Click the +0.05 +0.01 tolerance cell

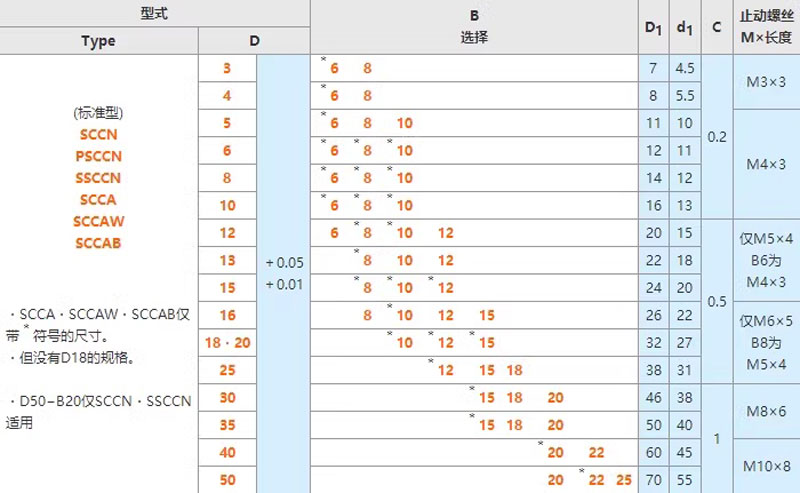283,273
